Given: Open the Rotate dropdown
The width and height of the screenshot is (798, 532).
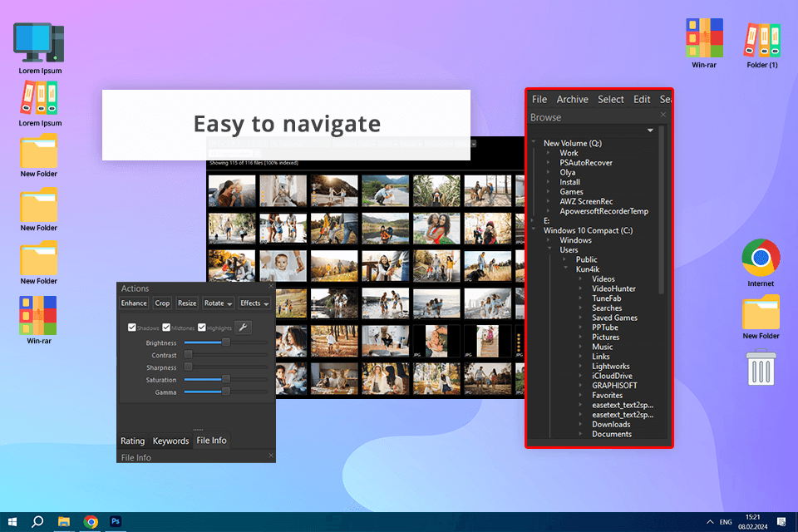Looking at the screenshot, I should pyautogui.click(x=218, y=303).
